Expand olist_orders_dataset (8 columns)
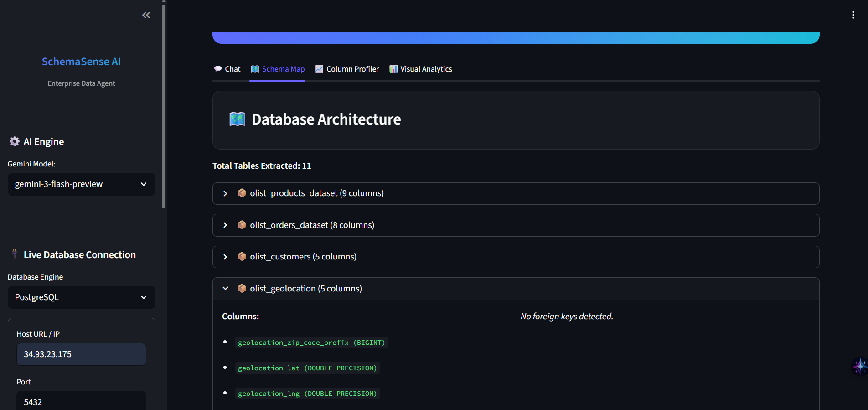 click(x=516, y=225)
